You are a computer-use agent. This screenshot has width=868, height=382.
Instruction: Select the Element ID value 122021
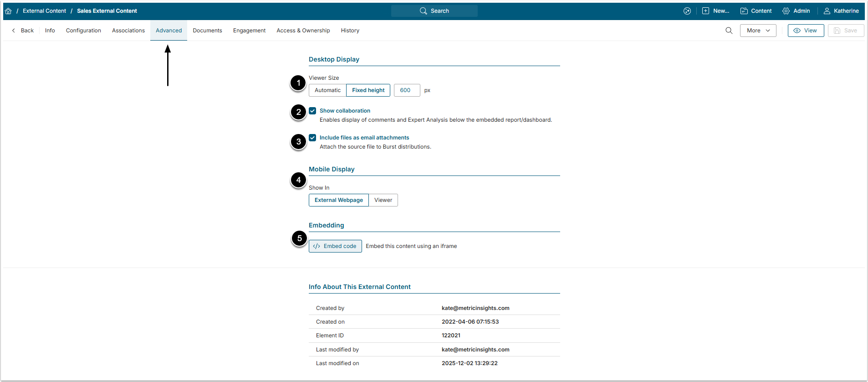coord(451,336)
